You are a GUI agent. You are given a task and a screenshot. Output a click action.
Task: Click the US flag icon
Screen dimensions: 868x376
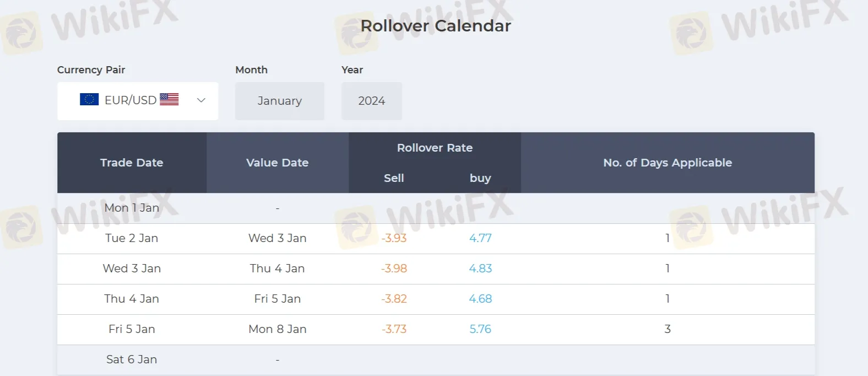pyautogui.click(x=169, y=99)
